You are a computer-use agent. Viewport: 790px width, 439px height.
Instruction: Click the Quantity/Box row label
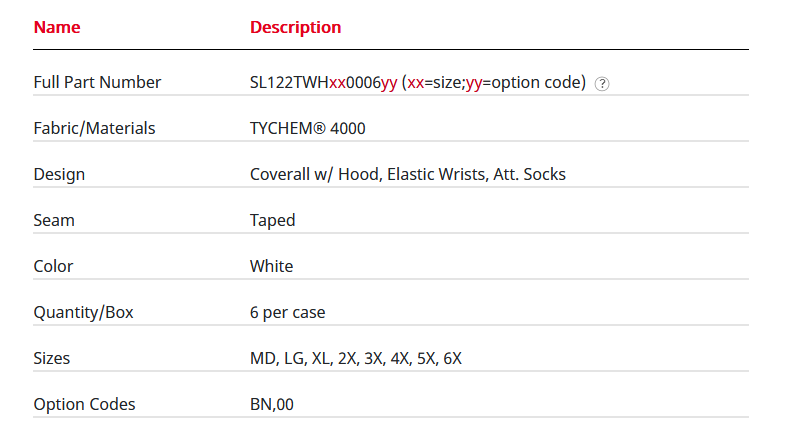point(83,312)
